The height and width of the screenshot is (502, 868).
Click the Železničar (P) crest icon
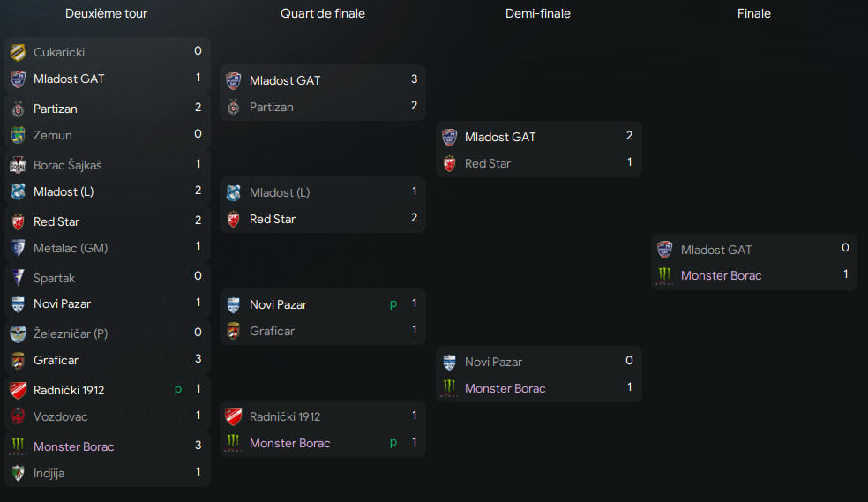click(x=18, y=333)
